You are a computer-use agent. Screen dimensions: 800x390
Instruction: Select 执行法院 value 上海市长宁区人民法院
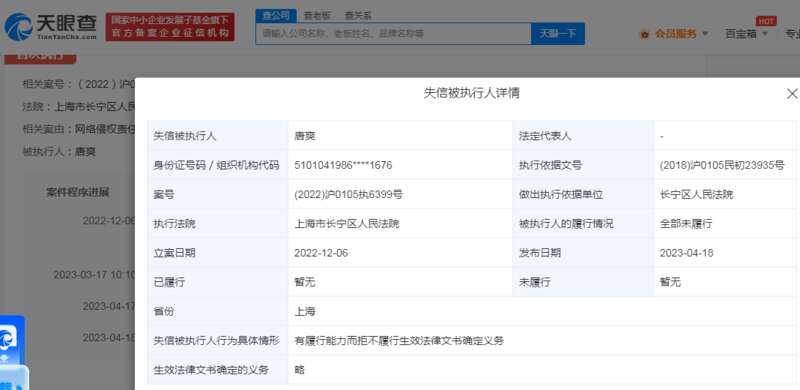347,224
